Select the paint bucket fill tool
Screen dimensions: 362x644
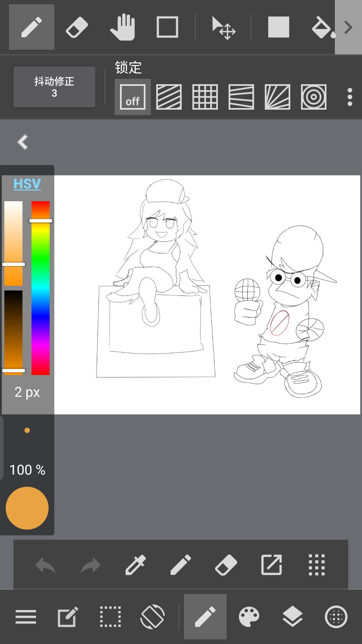tap(323, 27)
